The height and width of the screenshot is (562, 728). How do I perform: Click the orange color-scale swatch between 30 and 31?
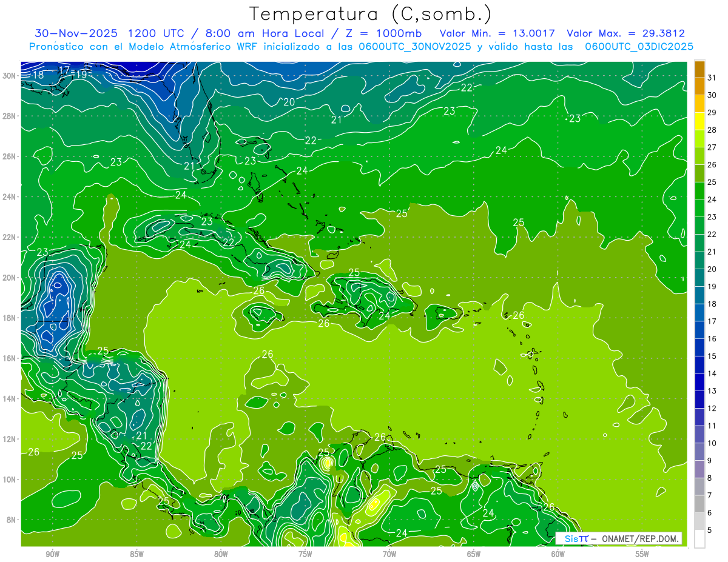click(699, 86)
